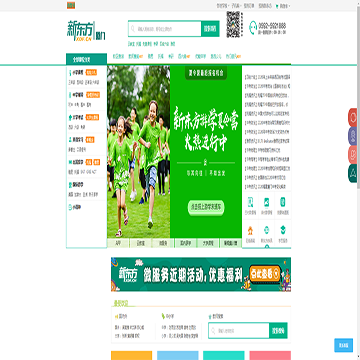Click orange badge next to 小学课程
Screen dimensions: 360x360
[x=91, y=72]
